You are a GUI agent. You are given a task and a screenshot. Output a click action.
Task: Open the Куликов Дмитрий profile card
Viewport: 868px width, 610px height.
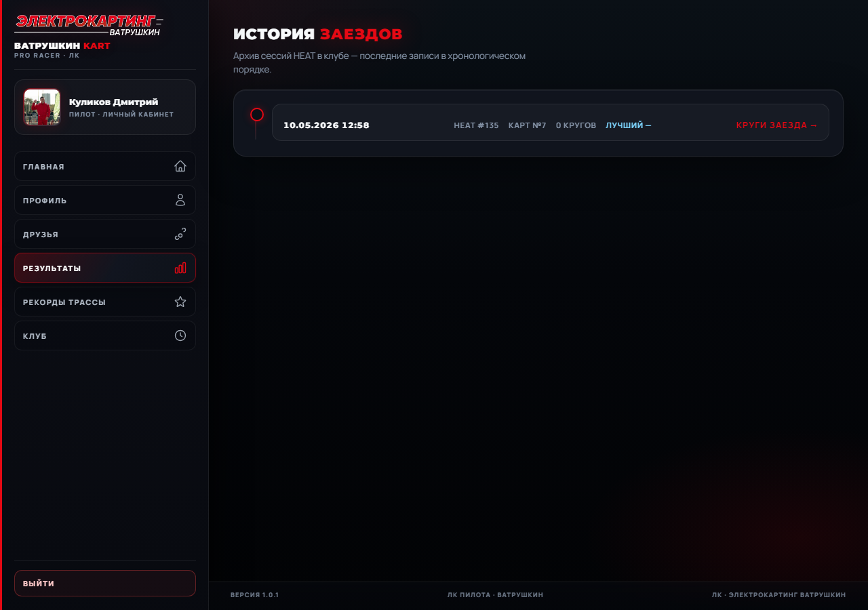coord(105,107)
